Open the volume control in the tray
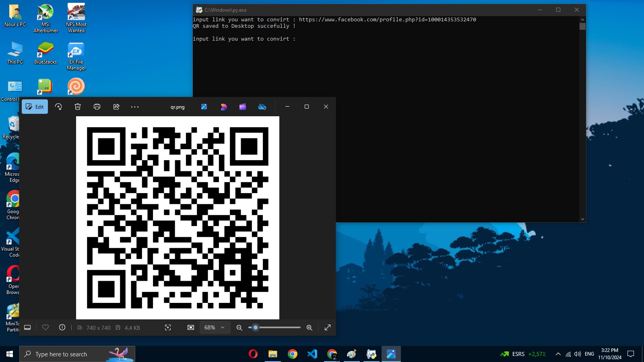Viewport: 644px width, 362px height. pyautogui.click(x=578, y=354)
